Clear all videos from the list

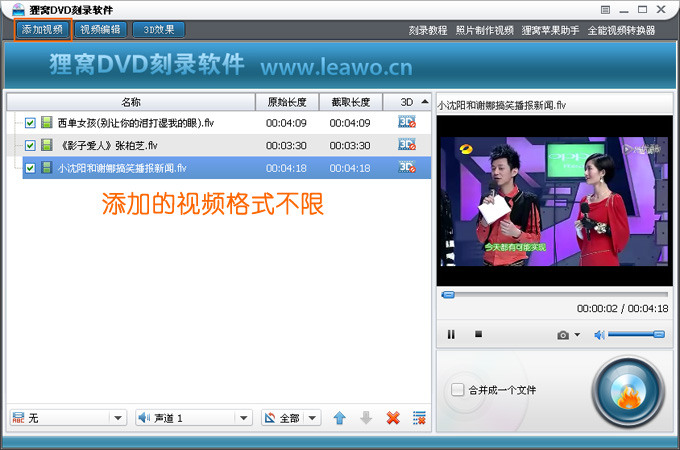click(x=419, y=418)
